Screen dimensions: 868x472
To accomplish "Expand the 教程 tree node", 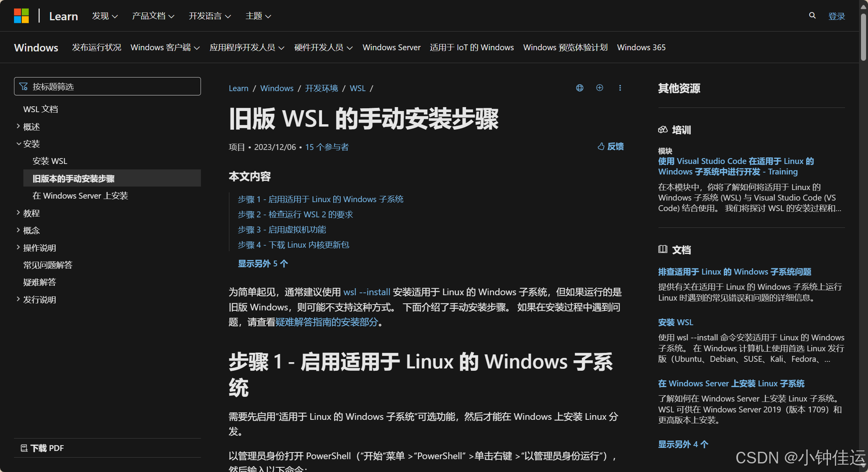I will 28,213.
